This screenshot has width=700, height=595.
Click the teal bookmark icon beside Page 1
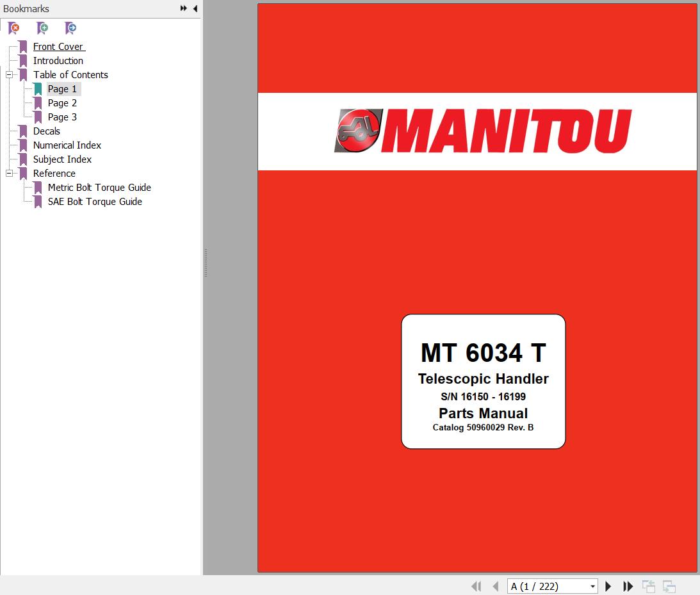38,89
